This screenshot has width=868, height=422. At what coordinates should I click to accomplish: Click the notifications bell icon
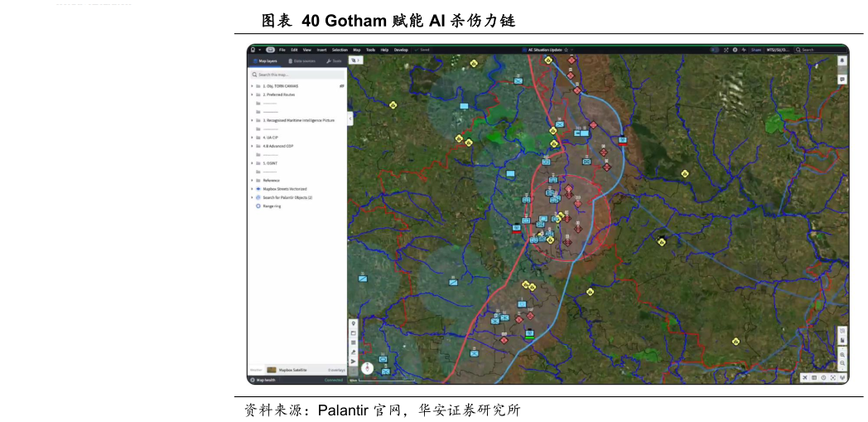coord(842,61)
